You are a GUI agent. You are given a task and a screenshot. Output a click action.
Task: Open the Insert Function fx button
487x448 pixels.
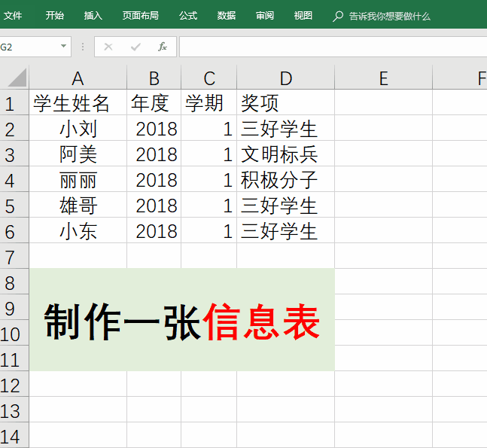coord(163,47)
